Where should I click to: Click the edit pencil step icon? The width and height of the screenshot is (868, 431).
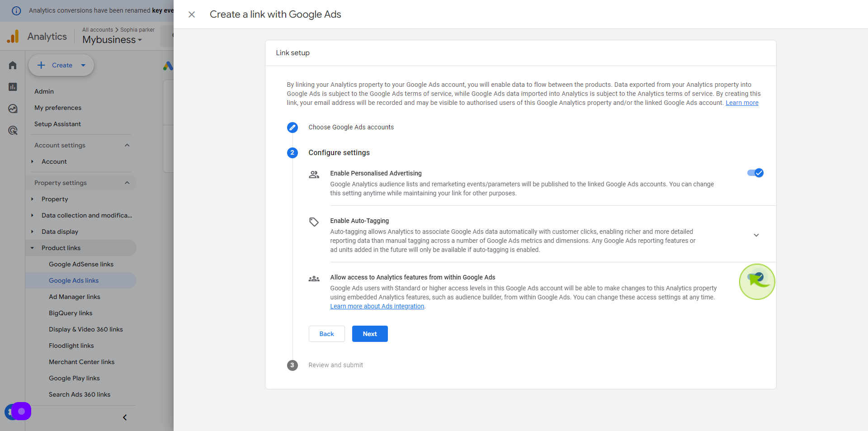coord(292,128)
